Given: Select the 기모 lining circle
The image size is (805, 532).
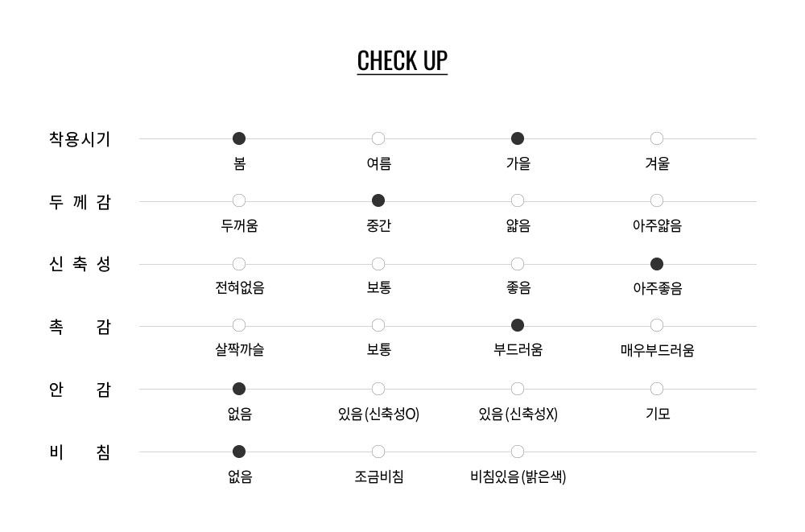Looking at the screenshot, I should pyautogui.click(x=657, y=389).
